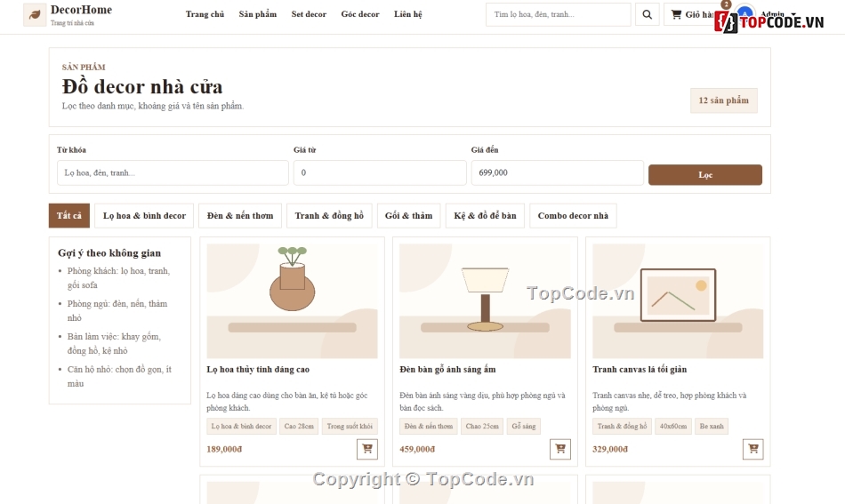This screenshot has height=504, width=845.
Task: Click the 329,000đ price
Action: click(610, 449)
